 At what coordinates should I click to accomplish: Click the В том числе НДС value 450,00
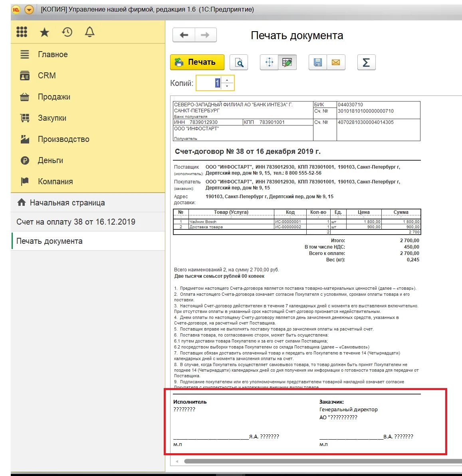pos(412,247)
